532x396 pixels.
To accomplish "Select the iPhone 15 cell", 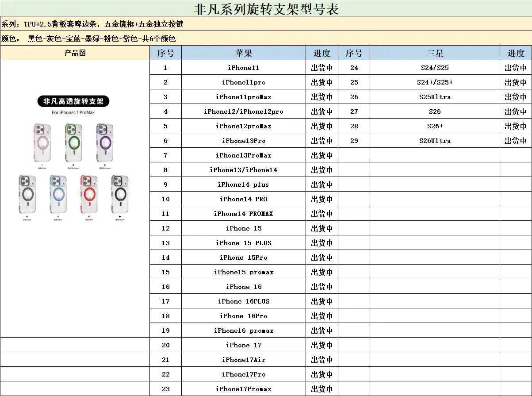I will (244, 228).
